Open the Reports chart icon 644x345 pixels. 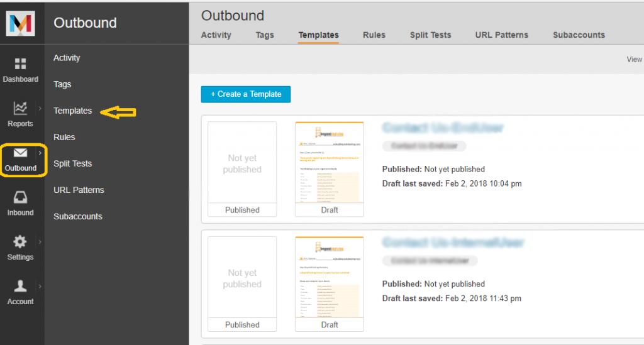coord(21,109)
